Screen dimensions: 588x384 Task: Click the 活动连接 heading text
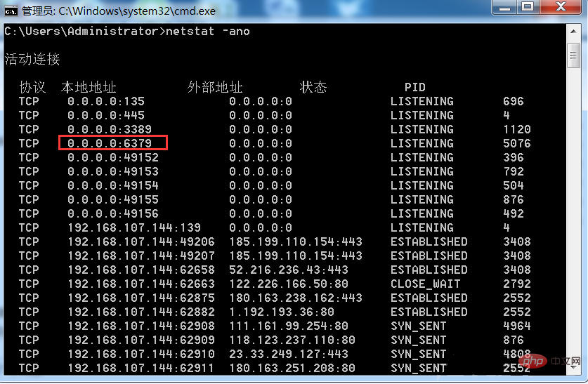tap(32, 59)
